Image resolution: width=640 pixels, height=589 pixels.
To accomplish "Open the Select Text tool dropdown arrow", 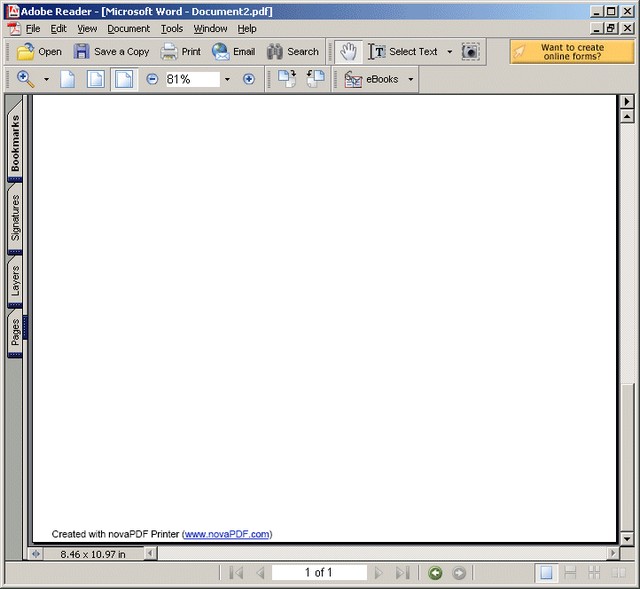I will [x=449, y=52].
